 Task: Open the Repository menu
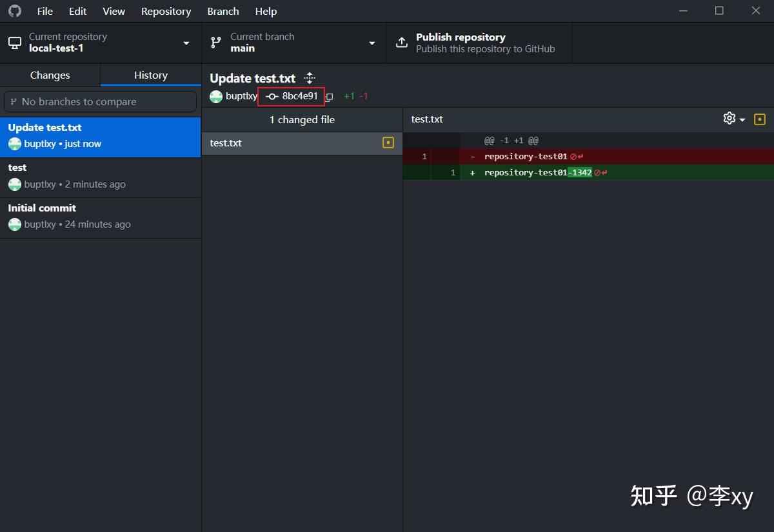coord(166,11)
